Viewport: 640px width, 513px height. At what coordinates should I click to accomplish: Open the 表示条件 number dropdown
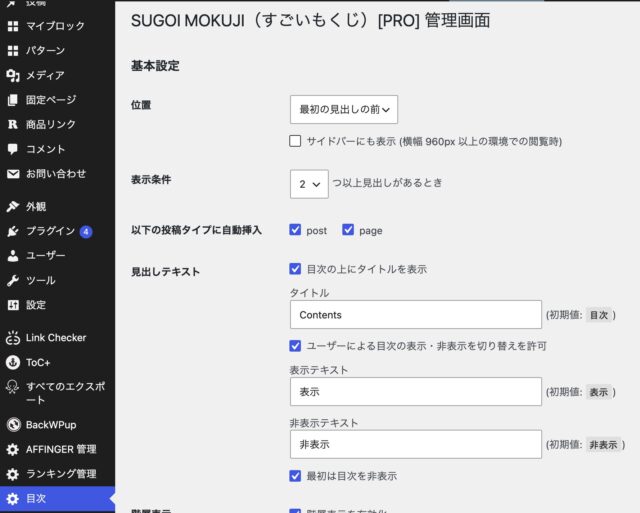pyautogui.click(x=309, y=184)
